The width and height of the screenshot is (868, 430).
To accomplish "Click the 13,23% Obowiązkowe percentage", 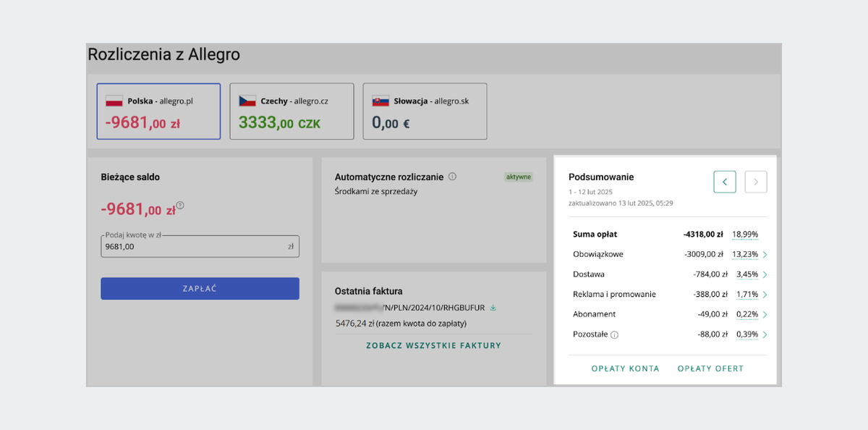I will (x=745, y=254).
